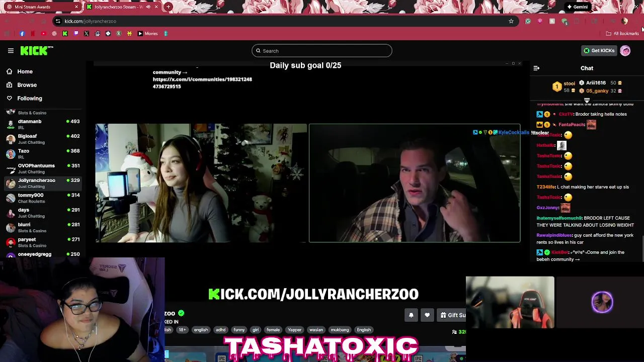Open Tazo channel in Following list

click(43, 153)
